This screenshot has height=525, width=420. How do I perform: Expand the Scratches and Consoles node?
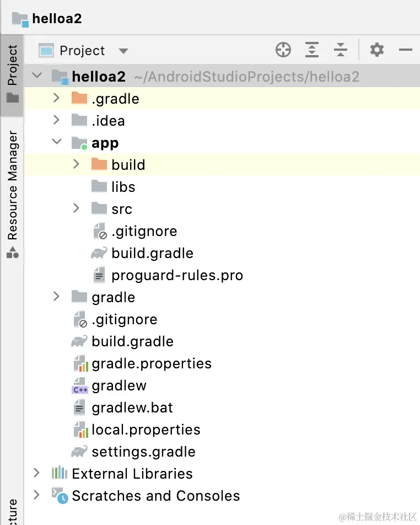[x=37, y=495]
